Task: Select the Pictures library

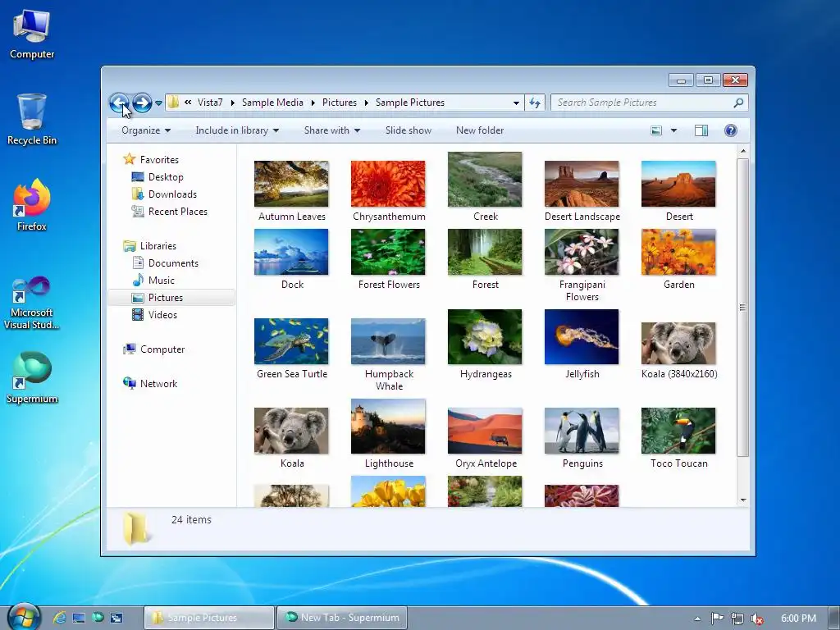Action: [x=171, y=297]
